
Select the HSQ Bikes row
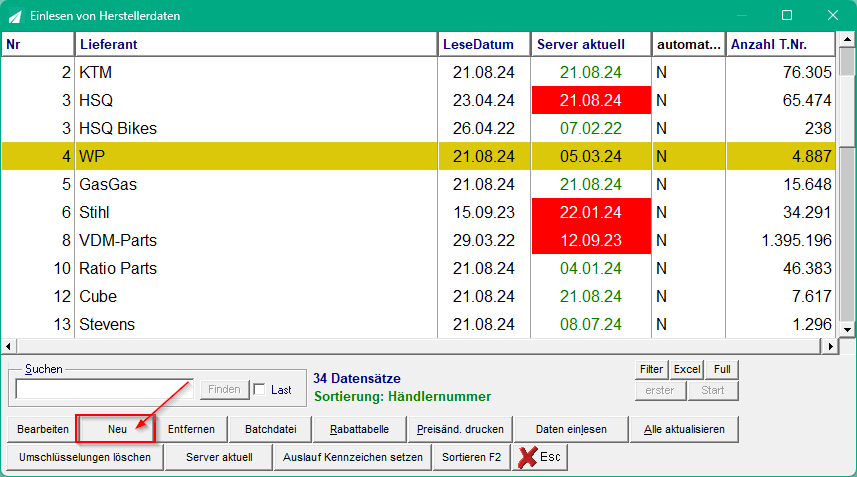click(x=419, y=128)
